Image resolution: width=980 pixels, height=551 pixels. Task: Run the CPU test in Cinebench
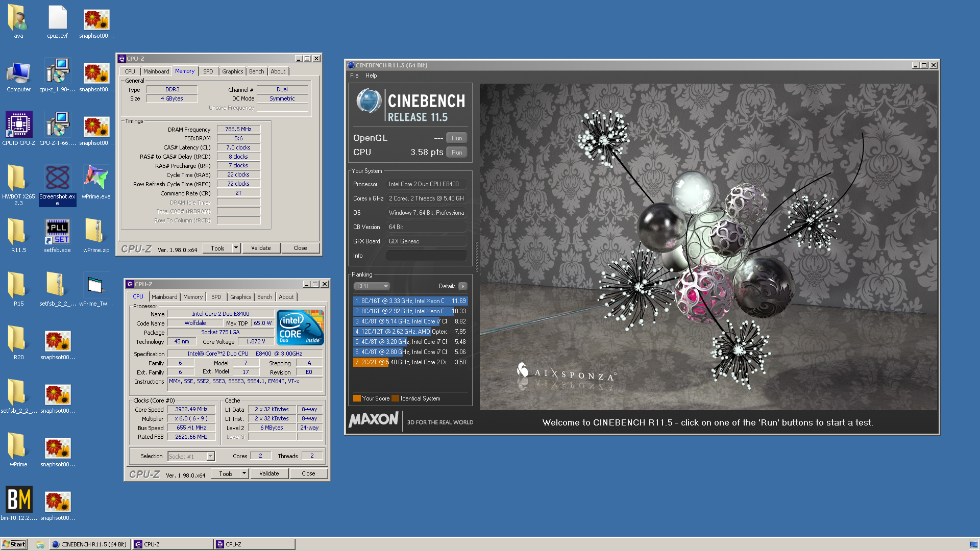click(x=457, y=153)
